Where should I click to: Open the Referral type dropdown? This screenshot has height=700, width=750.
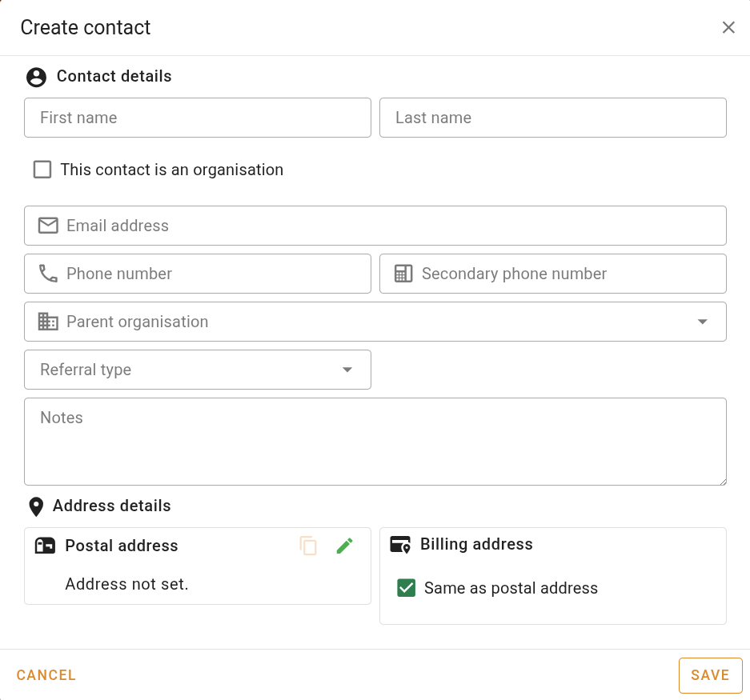point(198,370)
